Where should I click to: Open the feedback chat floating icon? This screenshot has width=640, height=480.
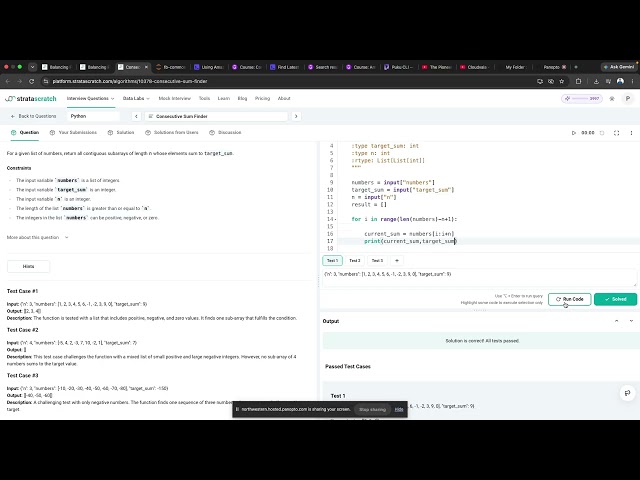tap(627, 393)
